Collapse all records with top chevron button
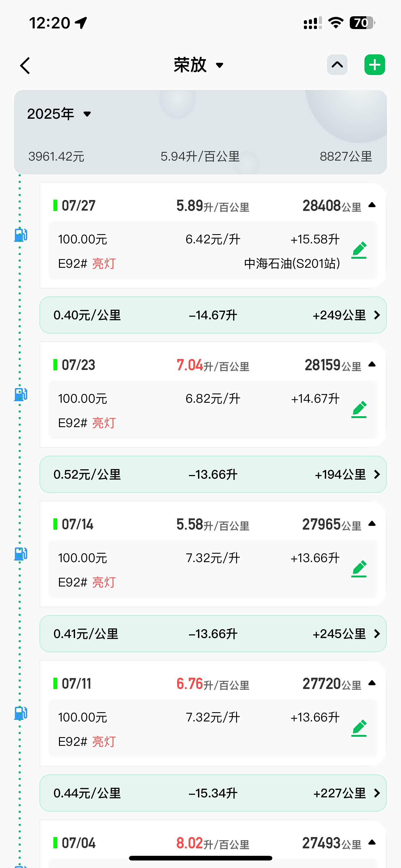The height and width of the screenshot is (868, 401). point(337,65)
